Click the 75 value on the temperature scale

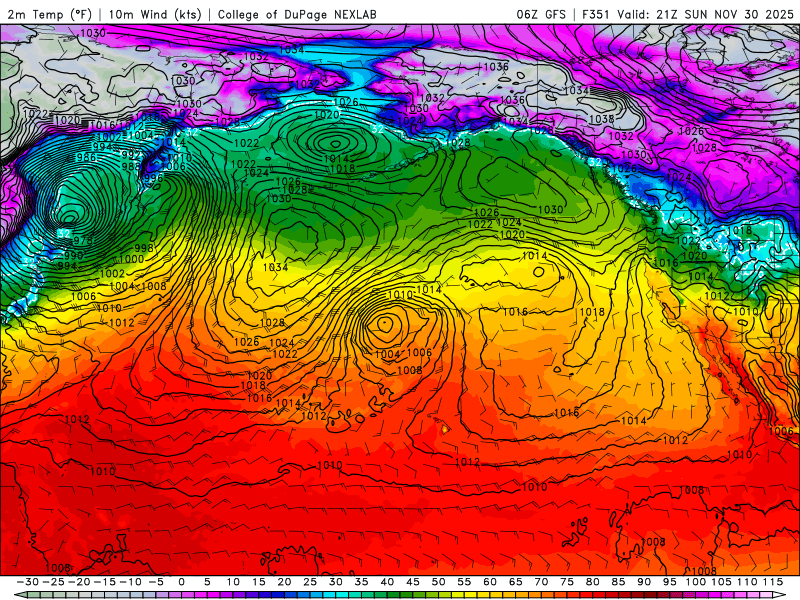click(567, 582)
